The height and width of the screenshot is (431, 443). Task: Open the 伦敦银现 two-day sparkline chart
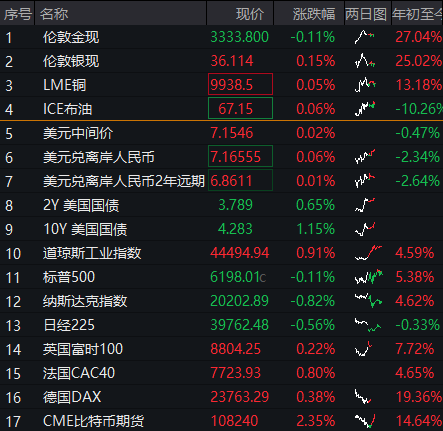tap(365, 61)
